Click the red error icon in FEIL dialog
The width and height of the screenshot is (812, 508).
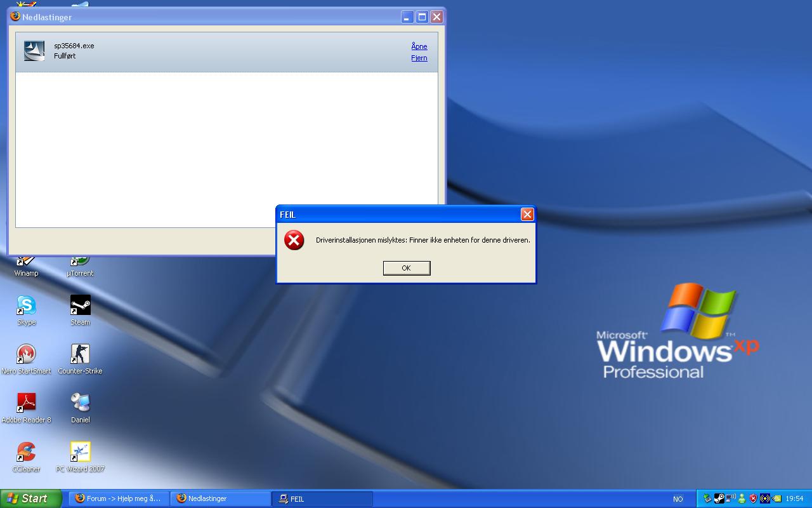pos(294,240)
